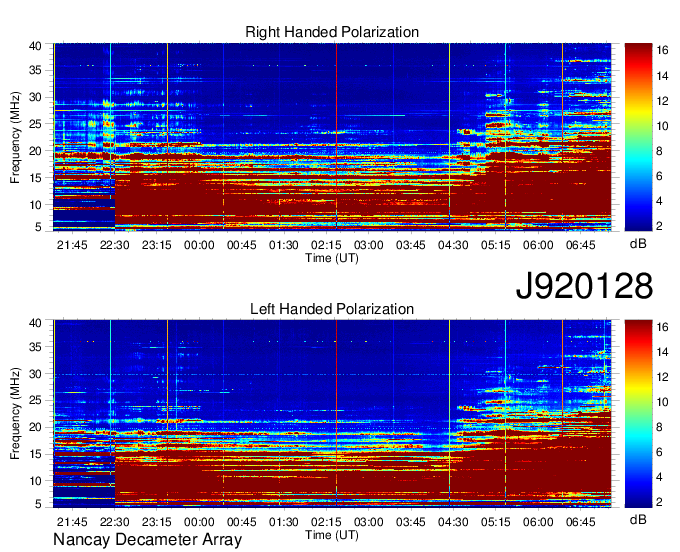The height and width of the screenshot is (552, 680).
Task: Click the 06:45 time tick on top plot
Action: tap(581, 245)
